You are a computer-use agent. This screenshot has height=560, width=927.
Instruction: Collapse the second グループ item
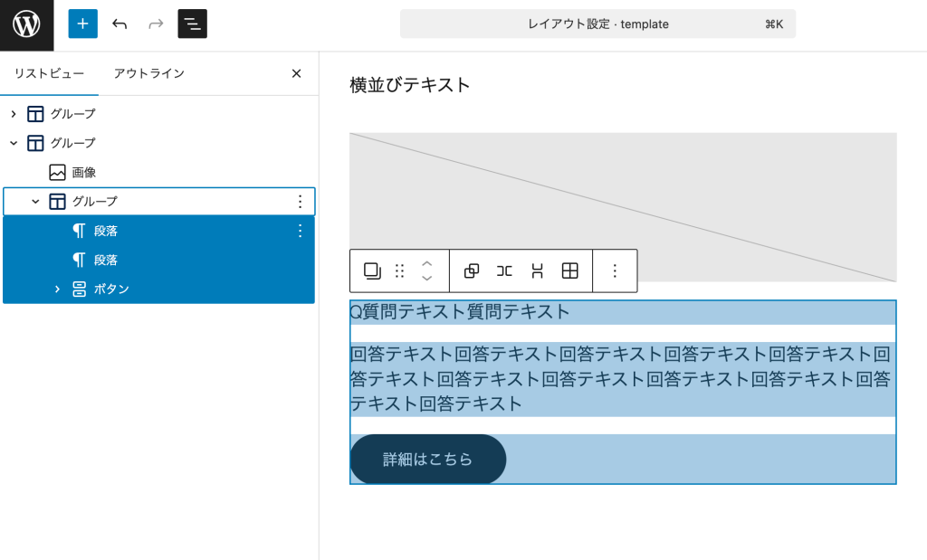coord(14,143)
